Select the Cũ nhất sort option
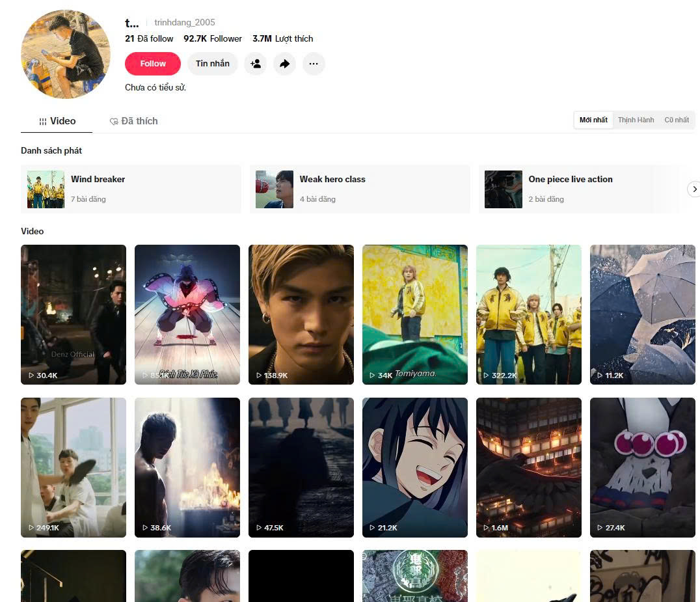The height and width of the screenshot is (602, 700). [677, 120]
